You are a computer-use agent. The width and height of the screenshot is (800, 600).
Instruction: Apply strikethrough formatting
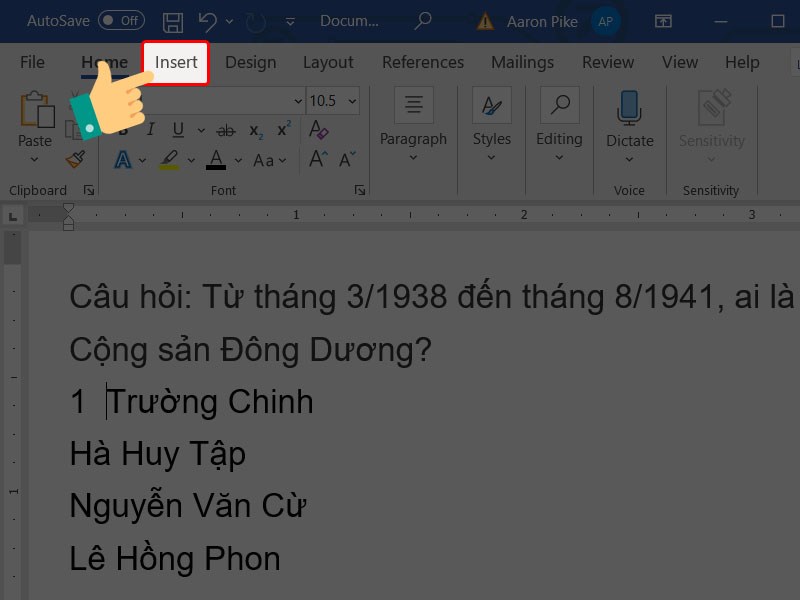(x=226, y=129)
